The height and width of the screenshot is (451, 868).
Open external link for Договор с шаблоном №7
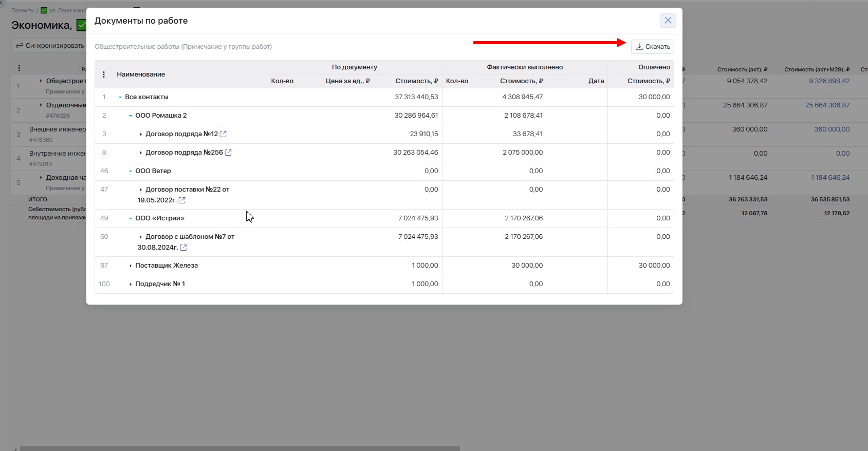coord(183,248)
